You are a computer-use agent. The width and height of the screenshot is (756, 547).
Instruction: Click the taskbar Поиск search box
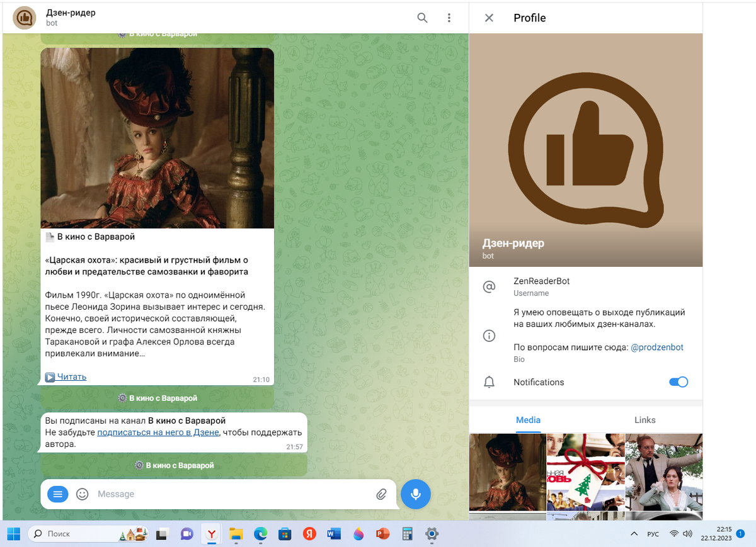pyautogui.click(x=88, y=534)
